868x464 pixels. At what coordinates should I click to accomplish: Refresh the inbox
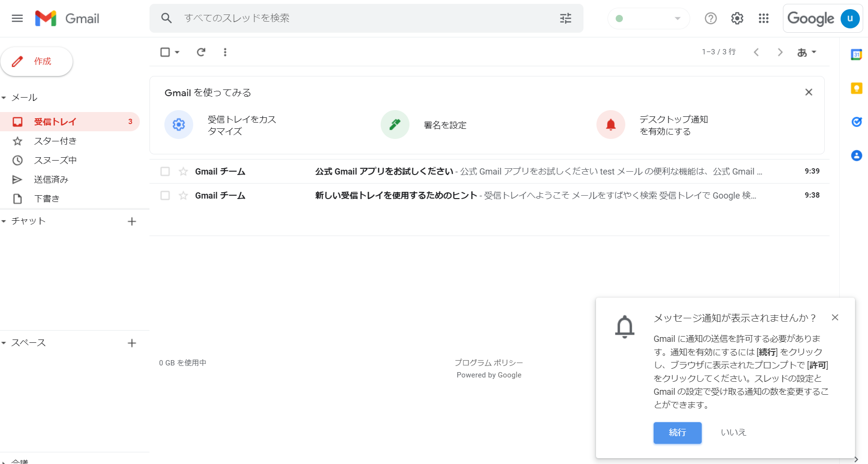click(x=201, y=52)
